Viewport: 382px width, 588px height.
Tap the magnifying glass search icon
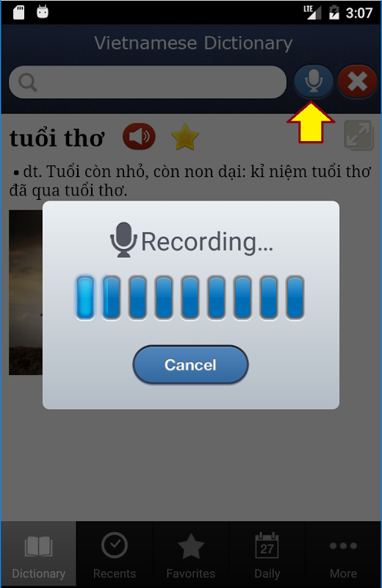(28, 82)
